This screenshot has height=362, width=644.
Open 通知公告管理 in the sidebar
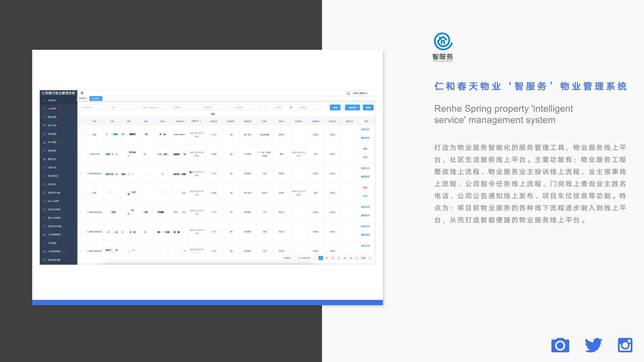(x=54, y=218)
